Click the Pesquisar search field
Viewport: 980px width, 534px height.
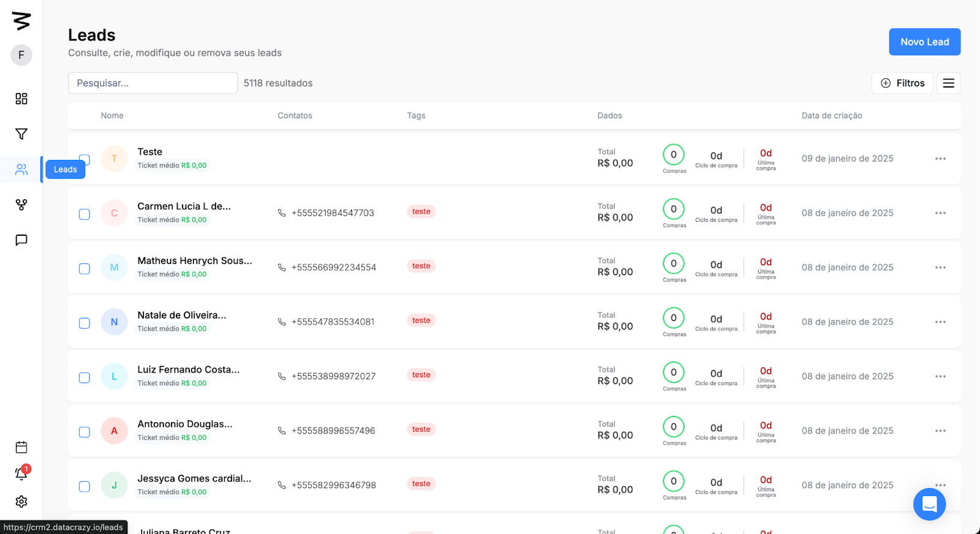pos(153,83)
